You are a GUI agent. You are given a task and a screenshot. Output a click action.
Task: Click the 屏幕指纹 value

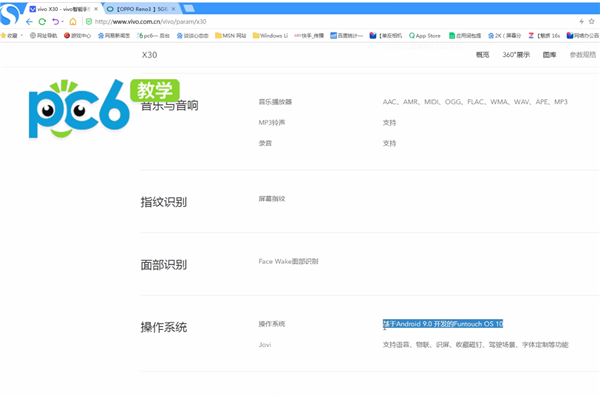click(272, 199)
